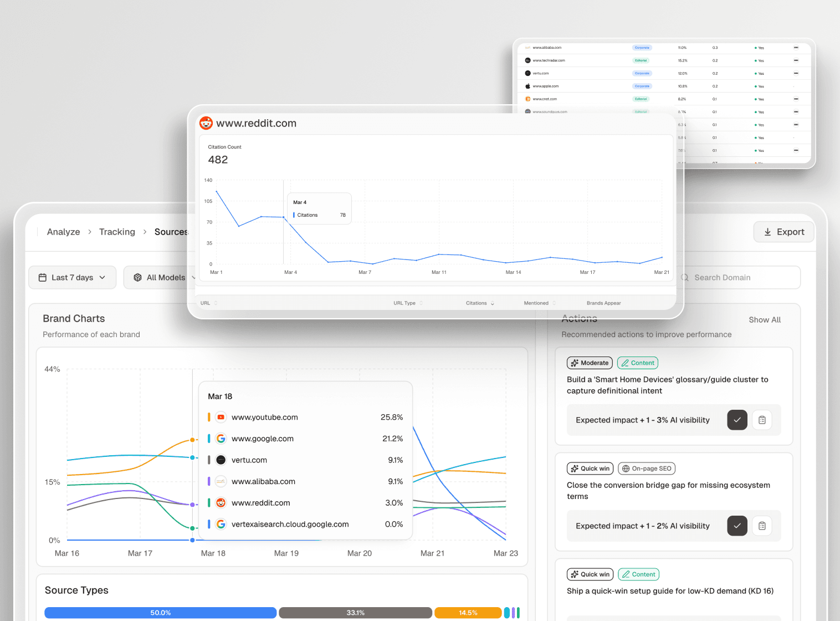Click the blue 50.0% source type bar
The image size is (840, 621).
tap(160, 613)
